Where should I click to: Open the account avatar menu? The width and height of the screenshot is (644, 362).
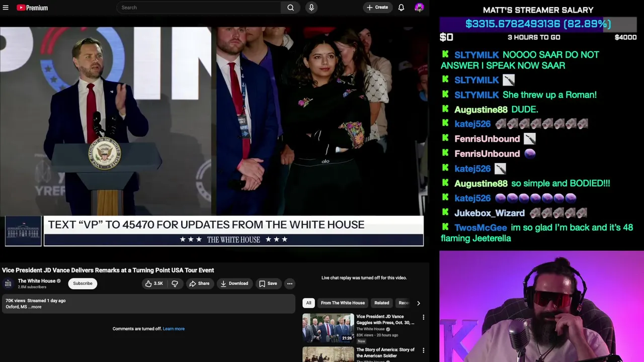[419, 8]
